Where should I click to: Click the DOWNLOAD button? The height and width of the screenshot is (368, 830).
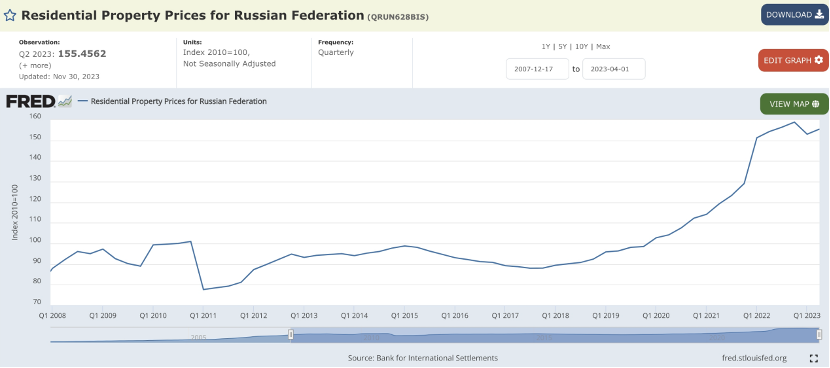pos(794,14)
